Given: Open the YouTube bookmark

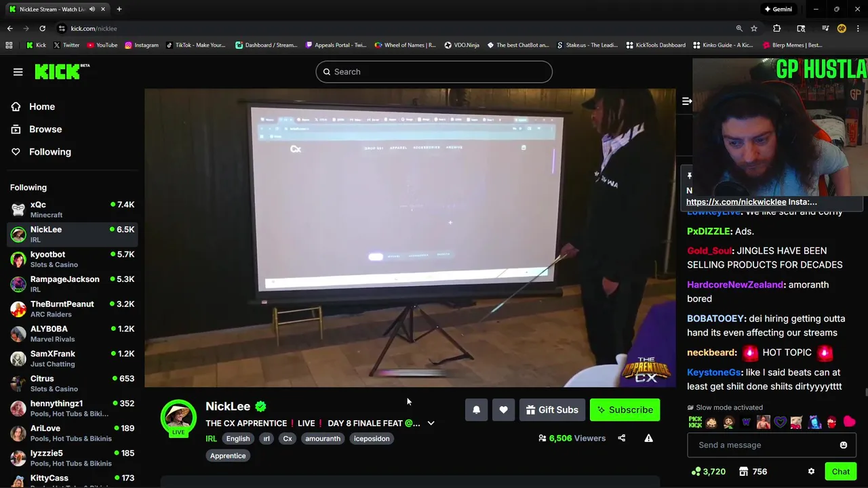Looking at the screenshot, I should click(x=102, y=45).
